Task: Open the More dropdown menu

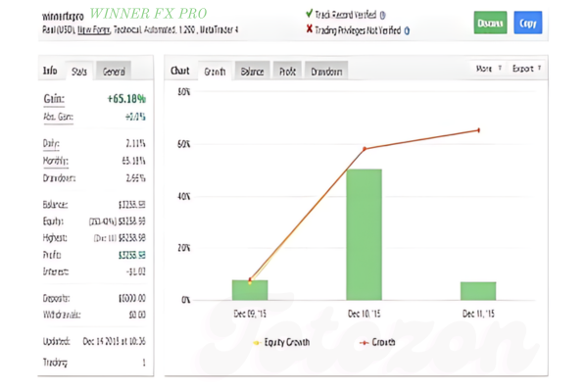Action: [x=489, y=69]
